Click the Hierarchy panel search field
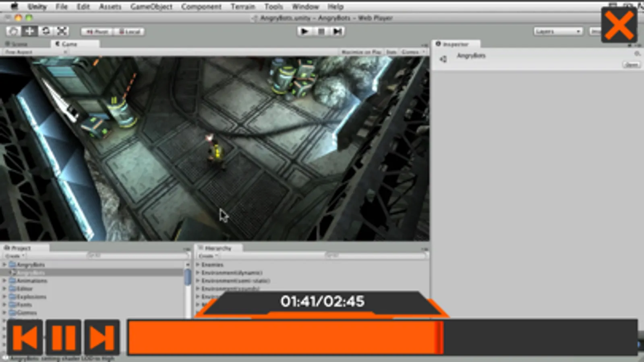The width and height of the screenshot is (644, 362). (x=375, y=255)
